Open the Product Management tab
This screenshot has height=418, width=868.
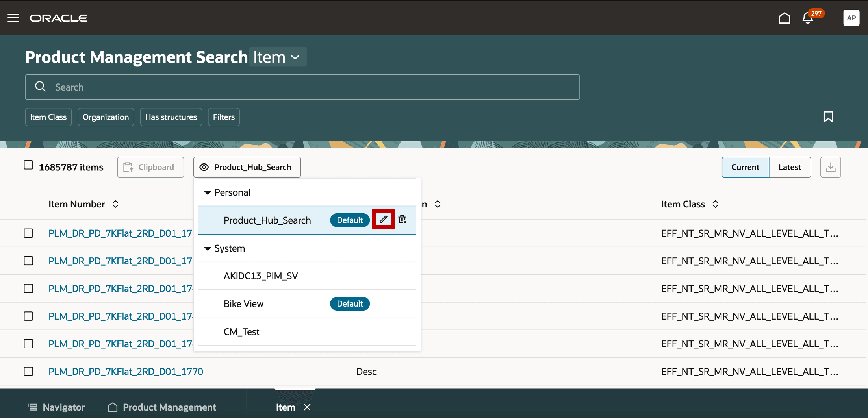162,407
